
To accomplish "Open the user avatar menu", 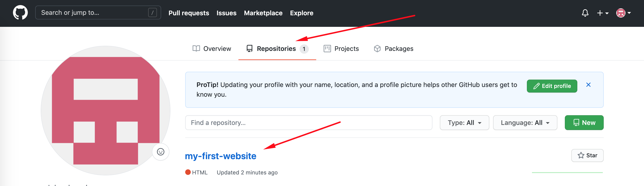I will (x=623, y=13).
